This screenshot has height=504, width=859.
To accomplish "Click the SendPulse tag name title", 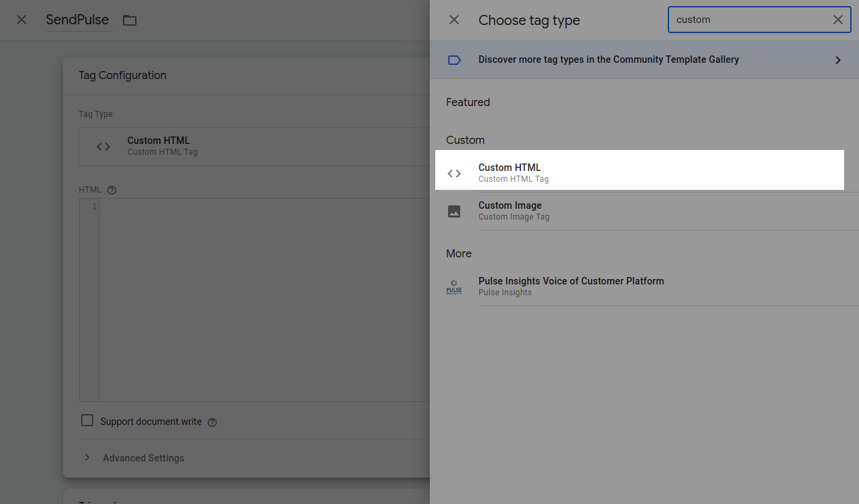I will [x=77, y=20].
